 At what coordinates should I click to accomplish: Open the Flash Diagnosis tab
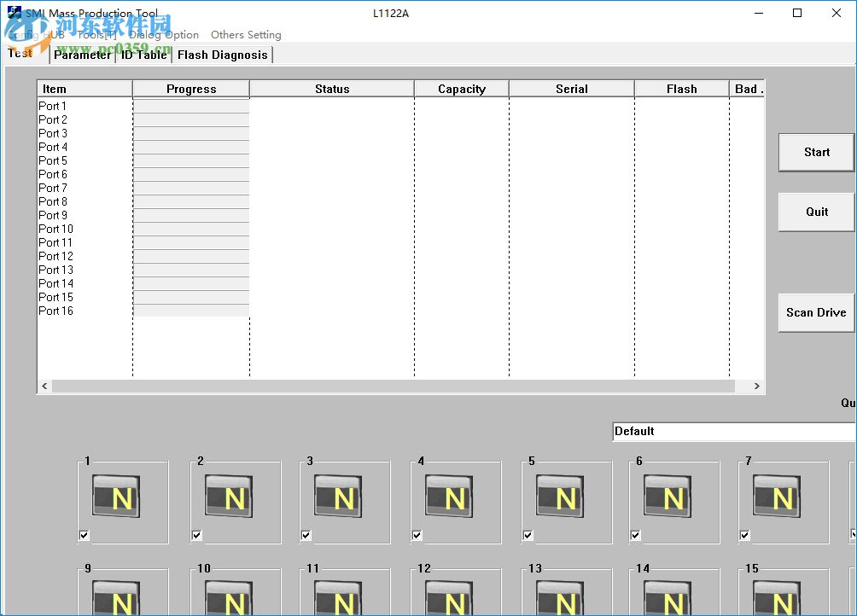tap(223, 55)
